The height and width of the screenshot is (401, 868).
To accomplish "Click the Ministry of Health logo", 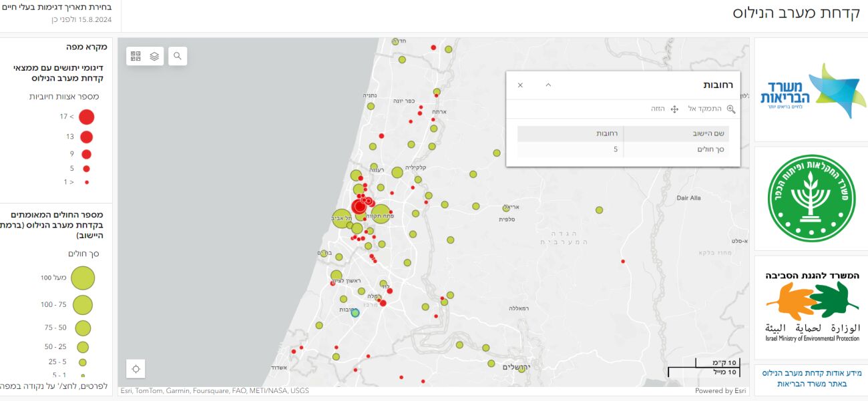I will click(811, 91).
